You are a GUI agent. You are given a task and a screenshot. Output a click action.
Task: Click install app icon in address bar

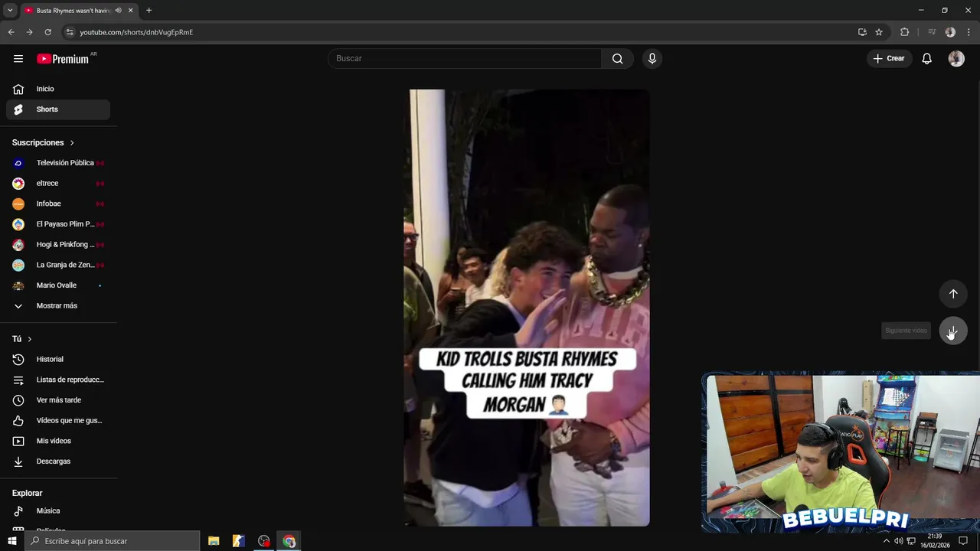pyautogui.click(x=862, y=32)
